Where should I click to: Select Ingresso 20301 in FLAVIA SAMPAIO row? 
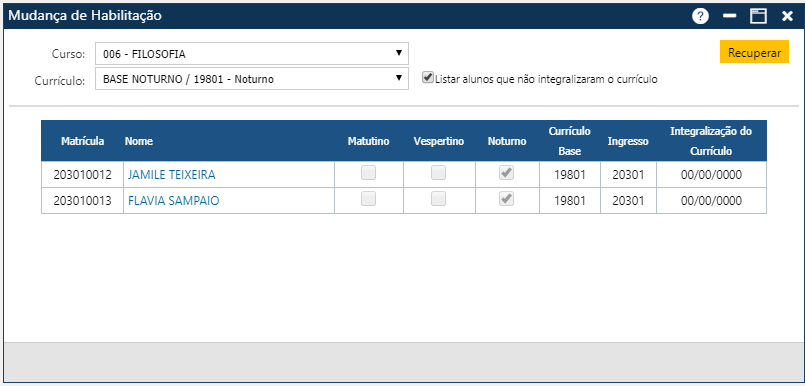pyautogui.click(x=628, y=201)
